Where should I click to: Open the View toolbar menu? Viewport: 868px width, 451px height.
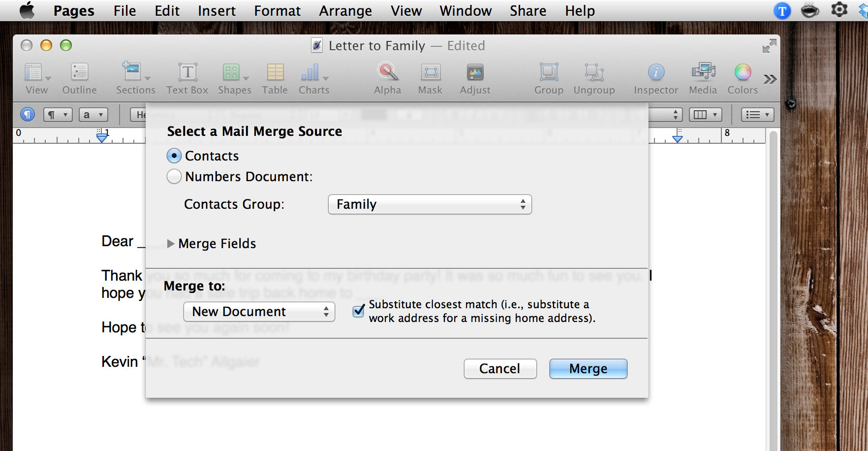37,78
